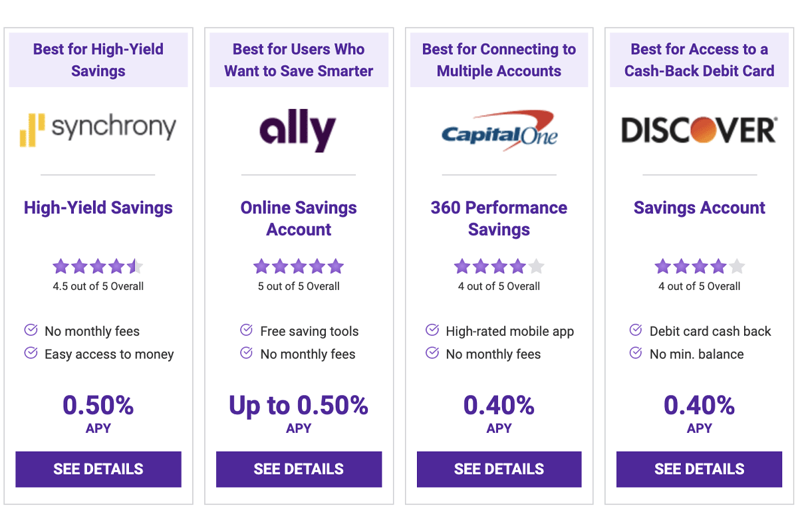Click the Capital One four star rating

[x=499, y=267]
